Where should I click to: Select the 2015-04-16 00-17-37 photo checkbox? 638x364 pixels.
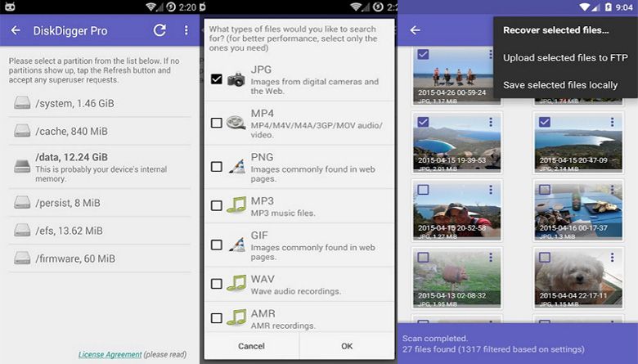545,190
